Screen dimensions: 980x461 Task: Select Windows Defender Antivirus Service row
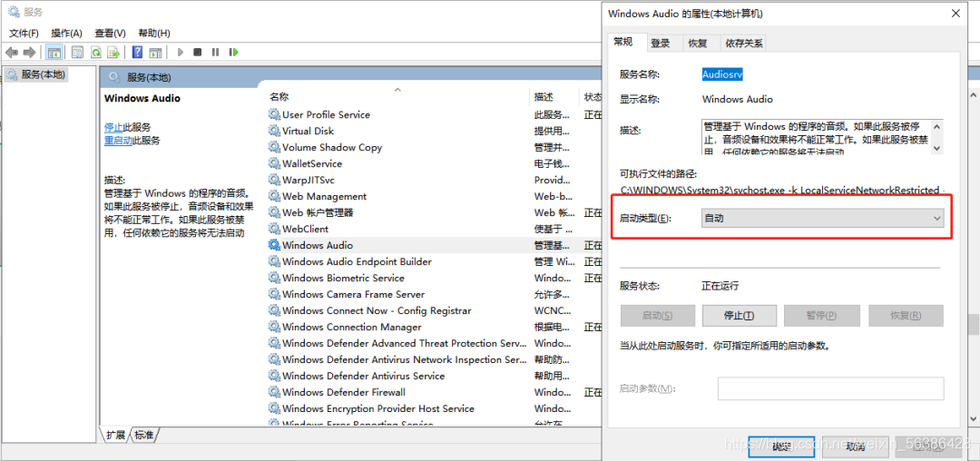point(364,376)
